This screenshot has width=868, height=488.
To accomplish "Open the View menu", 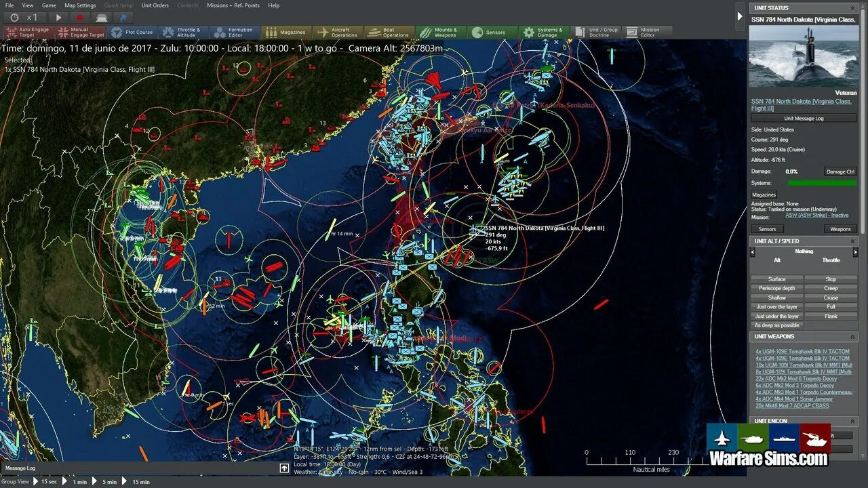I will pyautogui.click(x=28, y=5).
